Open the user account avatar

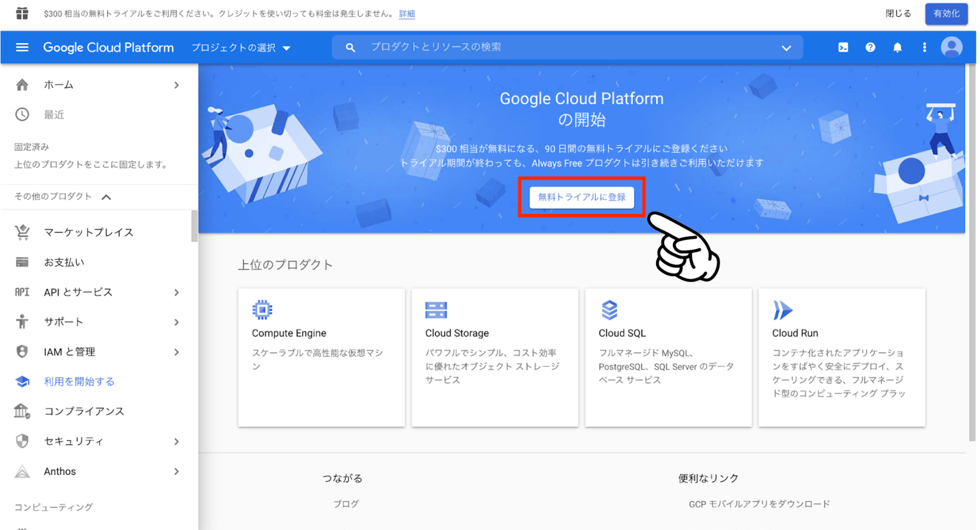click(x=952, y=47)
